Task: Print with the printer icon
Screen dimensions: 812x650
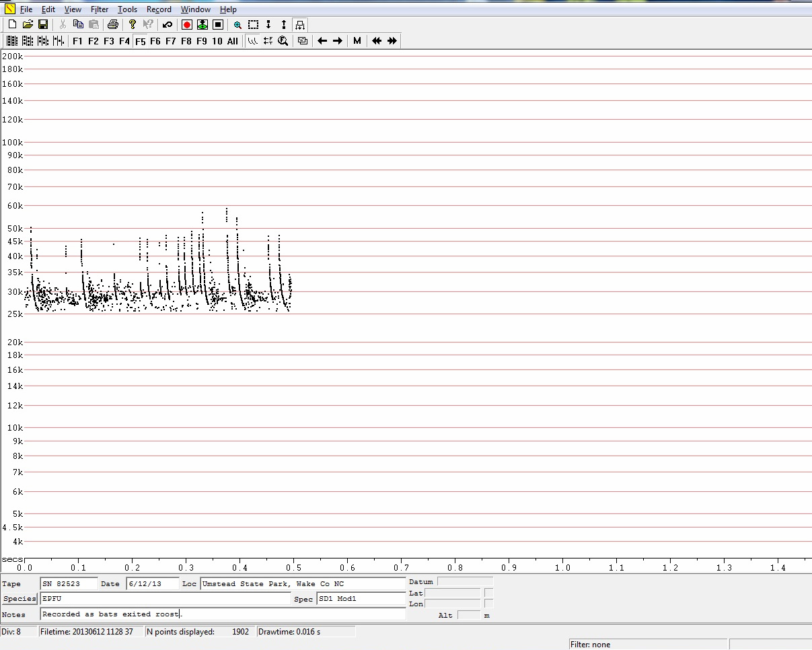Action: pyautogui.click(x=113, y=24)
